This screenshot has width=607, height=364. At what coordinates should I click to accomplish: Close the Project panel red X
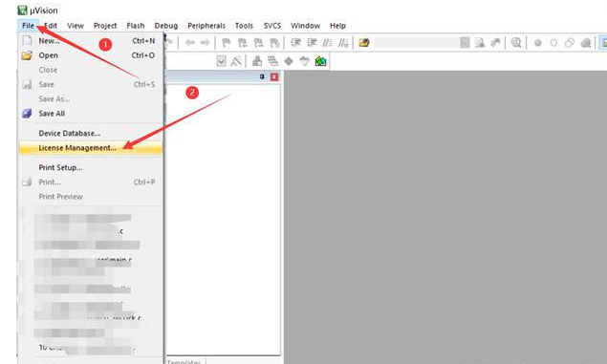[x=274, y=76]
